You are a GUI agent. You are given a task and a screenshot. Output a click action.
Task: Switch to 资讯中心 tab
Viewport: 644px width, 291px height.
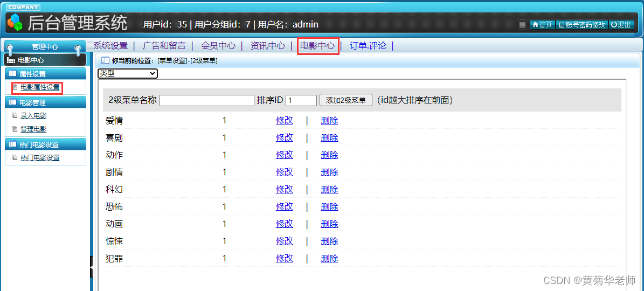267,46
